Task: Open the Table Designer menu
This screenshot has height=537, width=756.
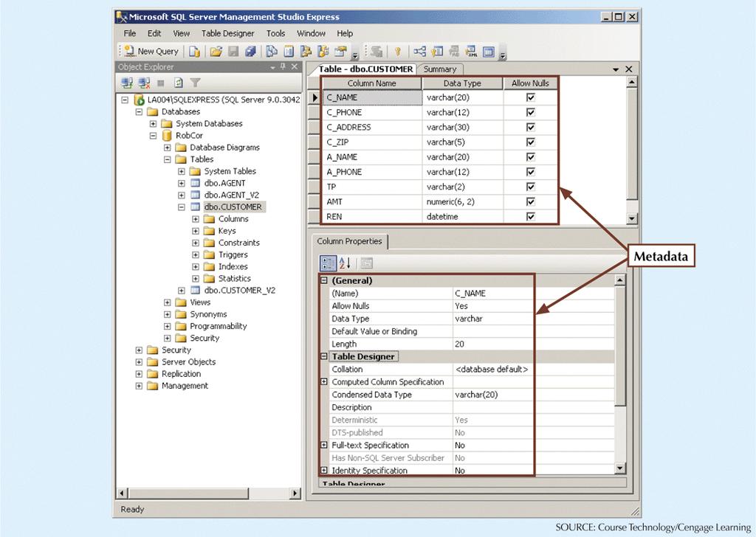Action: click(227, 33)
